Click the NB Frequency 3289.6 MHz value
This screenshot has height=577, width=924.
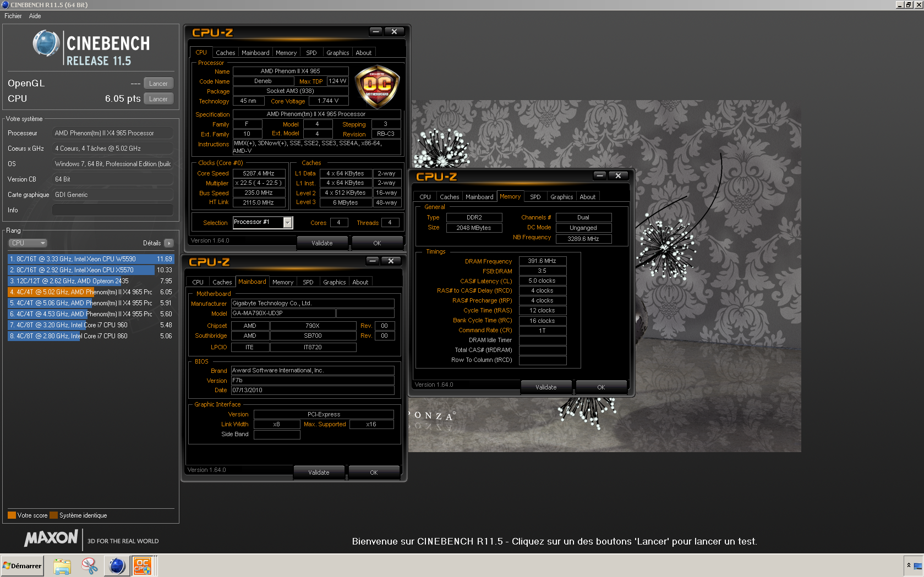pos(583,239)
